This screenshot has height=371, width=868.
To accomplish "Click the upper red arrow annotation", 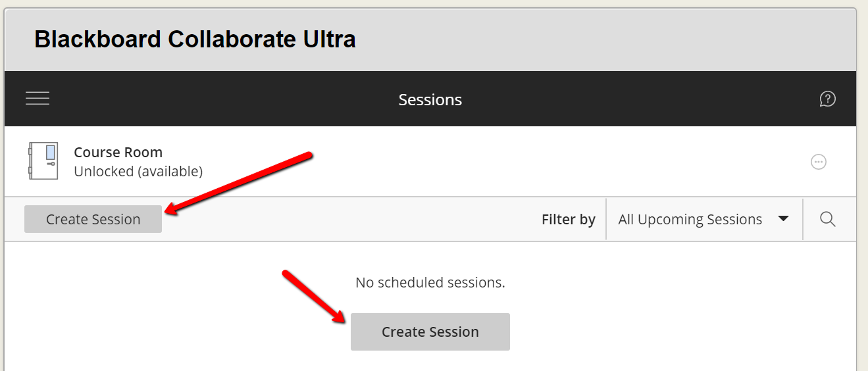I will click(238, 182).
